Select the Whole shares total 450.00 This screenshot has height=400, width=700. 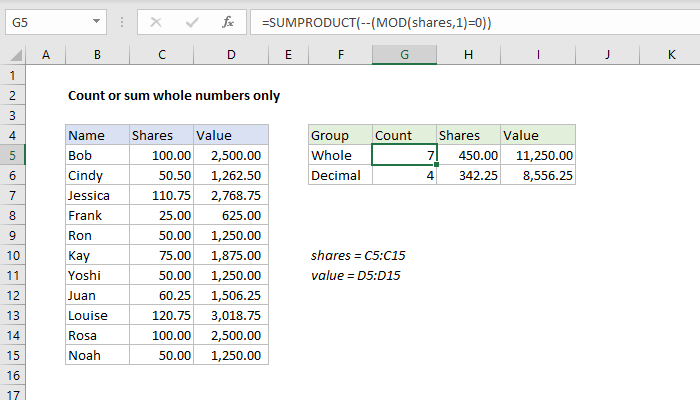coord(468,155)
